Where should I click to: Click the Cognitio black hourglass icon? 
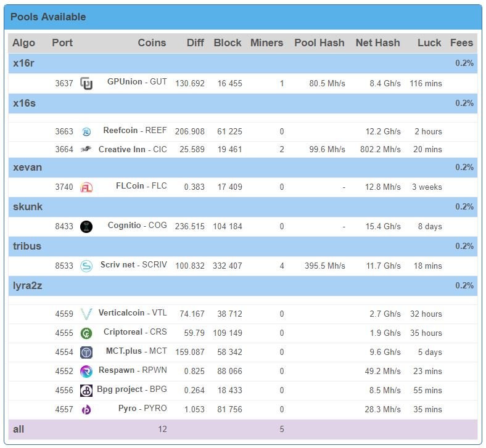86,227
